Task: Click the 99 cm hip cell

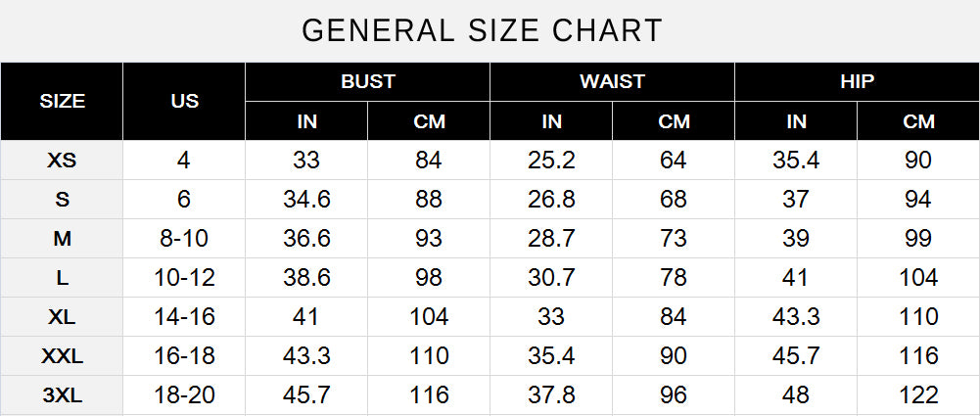Action: (x=918, y=239)
